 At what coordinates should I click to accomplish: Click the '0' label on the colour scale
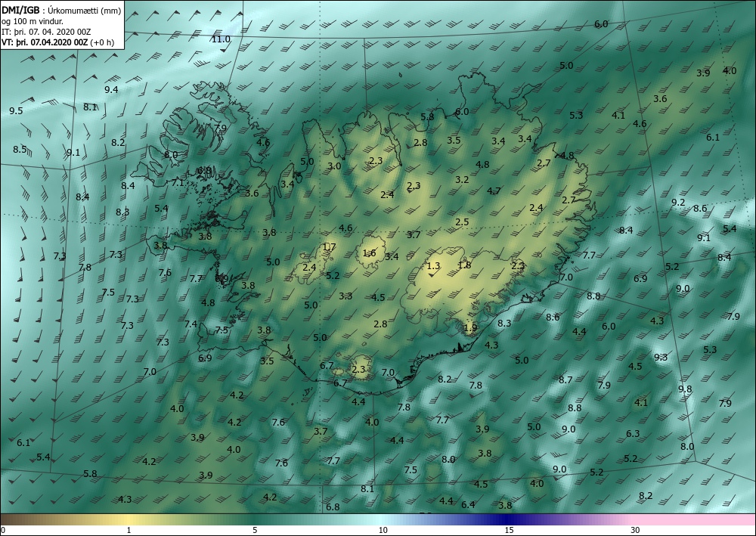click(x=3, y=530)
